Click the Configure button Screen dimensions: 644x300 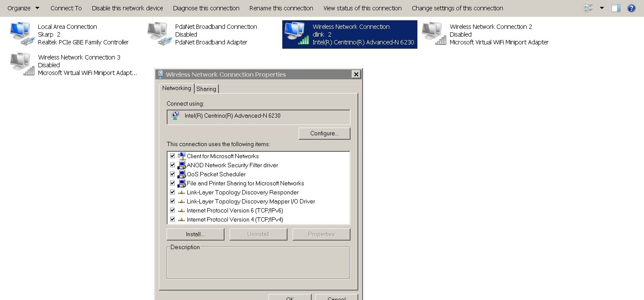pos(324,133)
